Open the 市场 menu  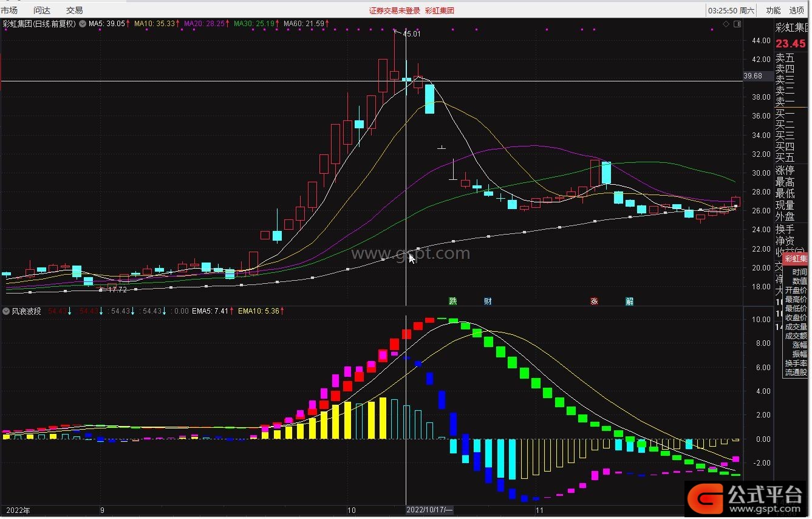[x=9, y=10]
